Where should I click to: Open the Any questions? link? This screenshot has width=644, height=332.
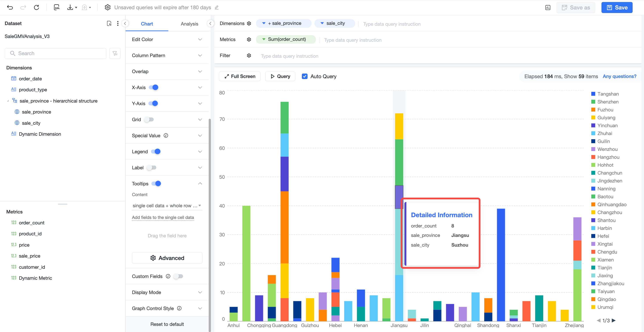click(x=619, y=76)
